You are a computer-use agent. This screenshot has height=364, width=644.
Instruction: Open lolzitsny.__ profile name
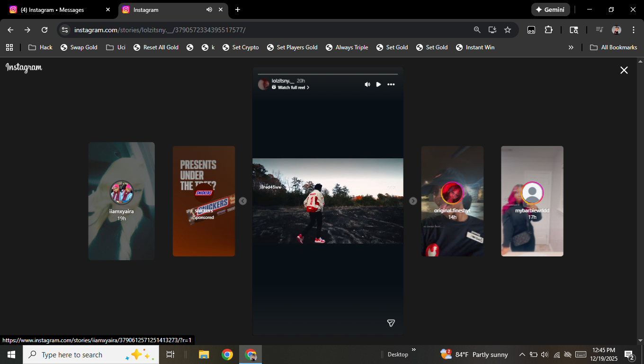[283, 81]
